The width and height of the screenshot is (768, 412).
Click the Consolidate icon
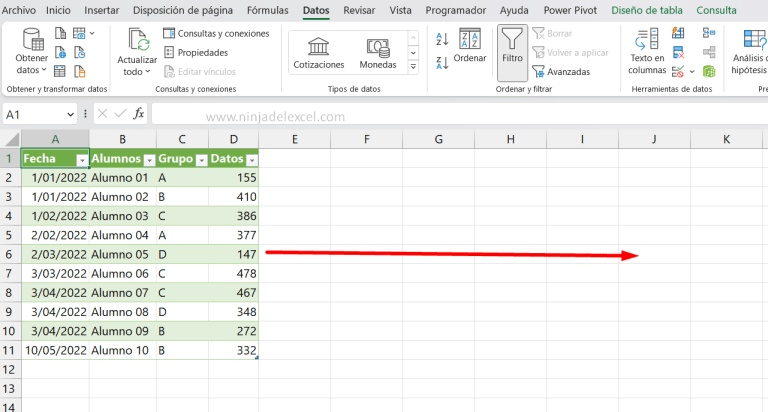(x=709, y=33)
